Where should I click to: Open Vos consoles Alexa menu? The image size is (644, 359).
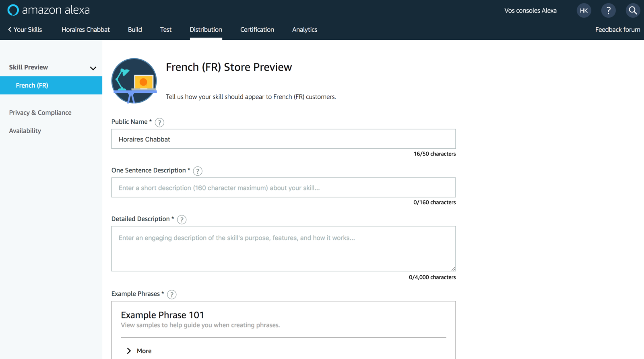pyautogui.click(x=530, y=10)
